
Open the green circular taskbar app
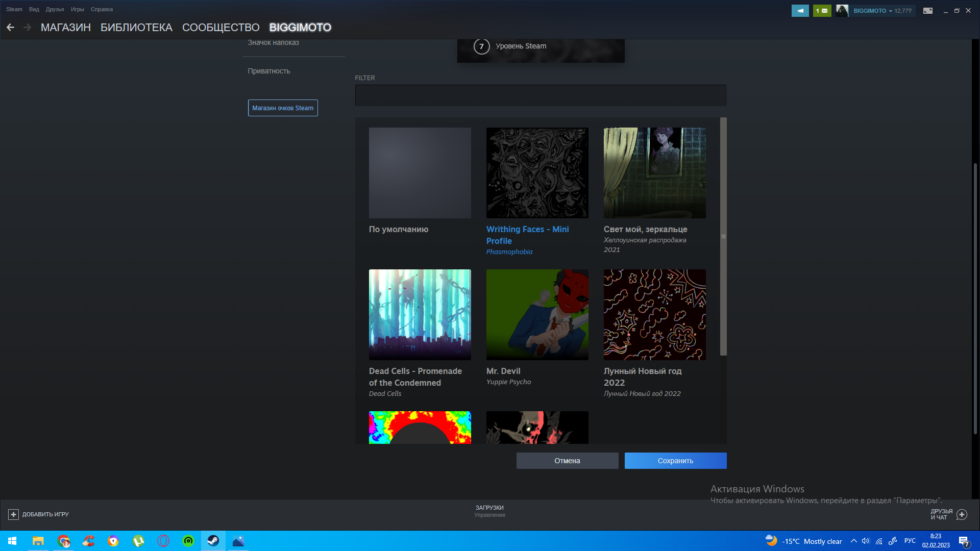[x=188, y=541]
